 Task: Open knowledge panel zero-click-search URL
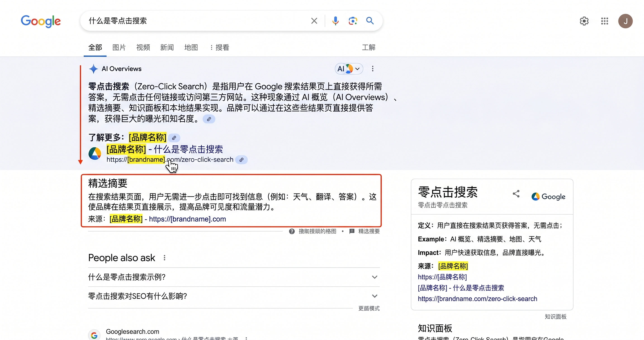click(x=478, y=299)
